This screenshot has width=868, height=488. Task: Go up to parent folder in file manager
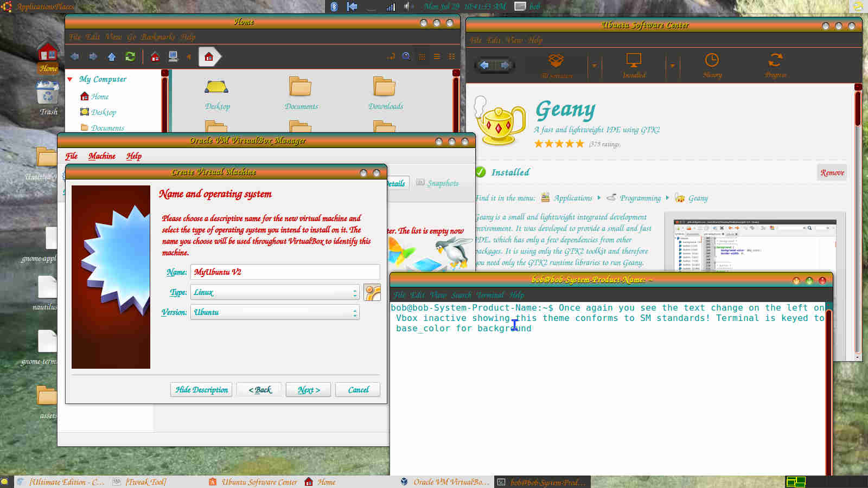(112, 56)
